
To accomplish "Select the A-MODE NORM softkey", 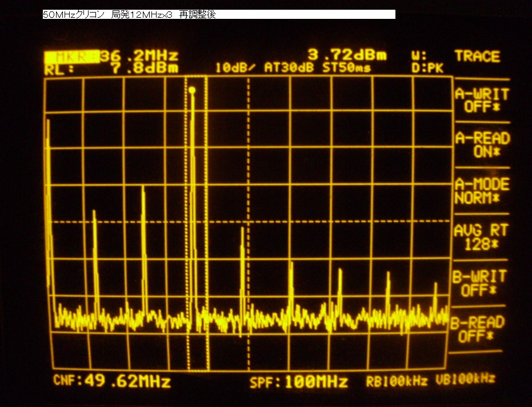I will [x=482, y=191].
